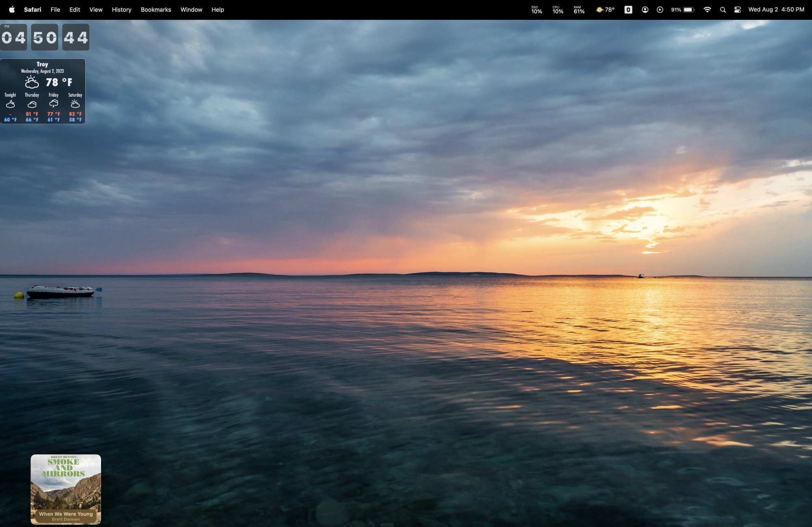Open the Now Playing play icon

tap(660, 9)
